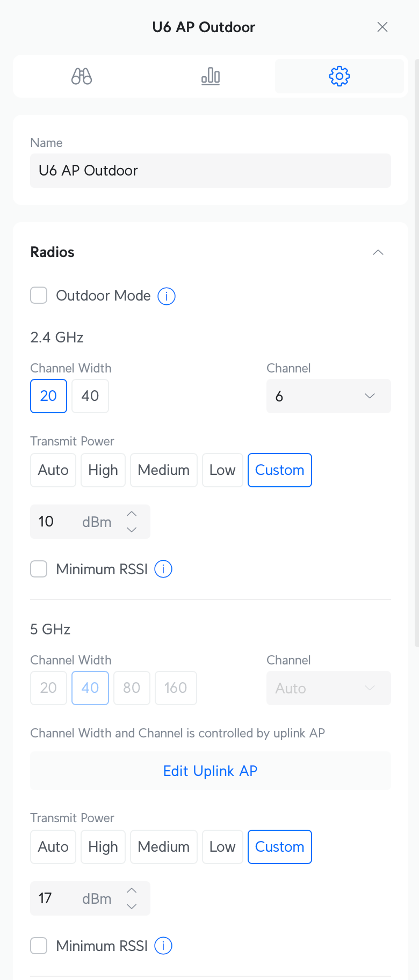Enable the Outdoor Mode checkbox

click(39, 296)
